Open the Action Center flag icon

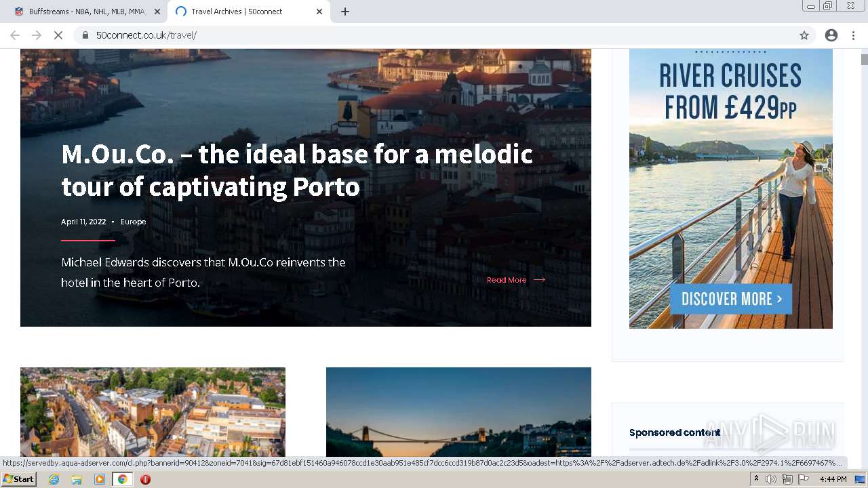803,479
